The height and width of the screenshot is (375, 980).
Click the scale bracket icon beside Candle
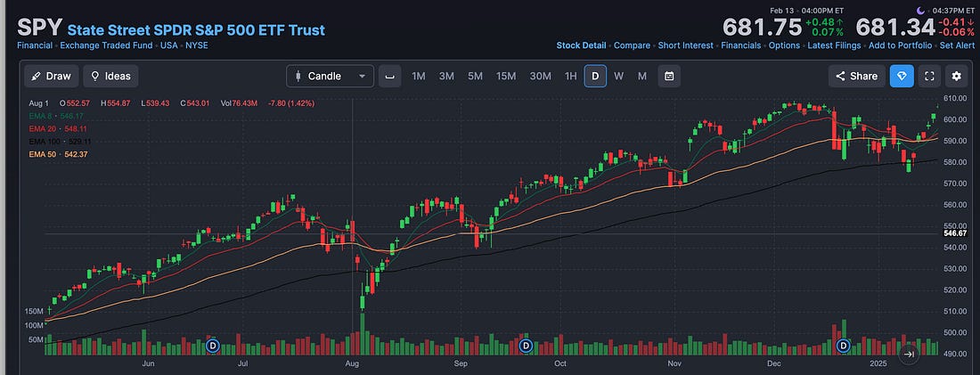pyautogui.click(x=390, y=77)
